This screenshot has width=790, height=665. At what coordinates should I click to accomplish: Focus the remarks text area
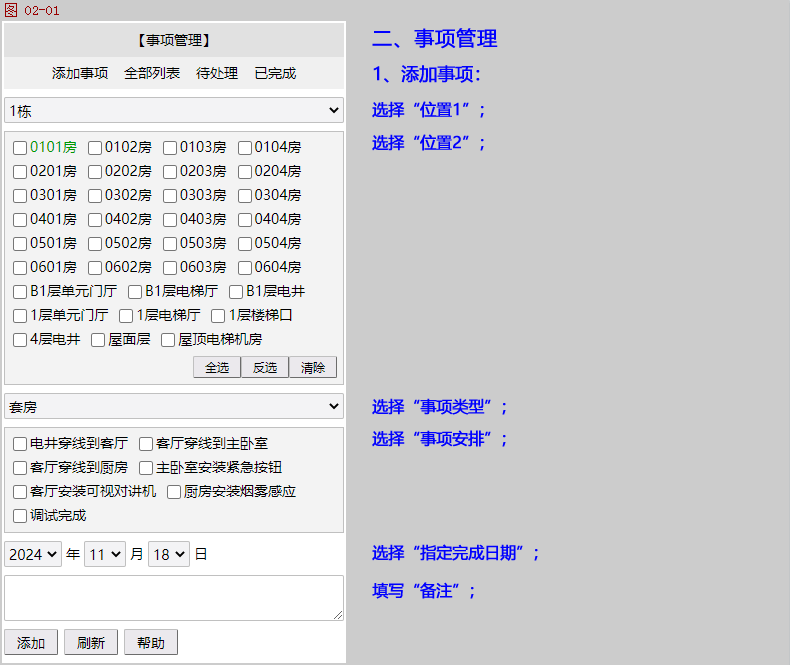click(x=174, y=597)
